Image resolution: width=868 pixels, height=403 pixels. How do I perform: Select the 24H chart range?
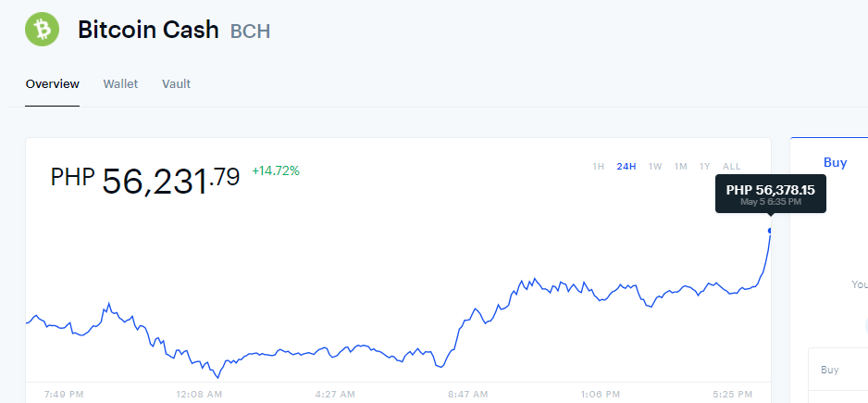pos(626,167)
